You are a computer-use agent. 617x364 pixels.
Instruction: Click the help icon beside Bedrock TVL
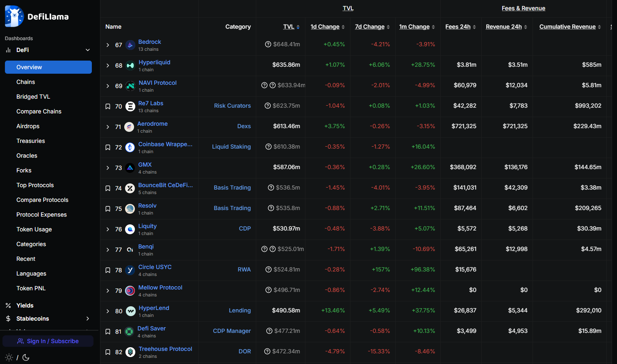[268, 44]
